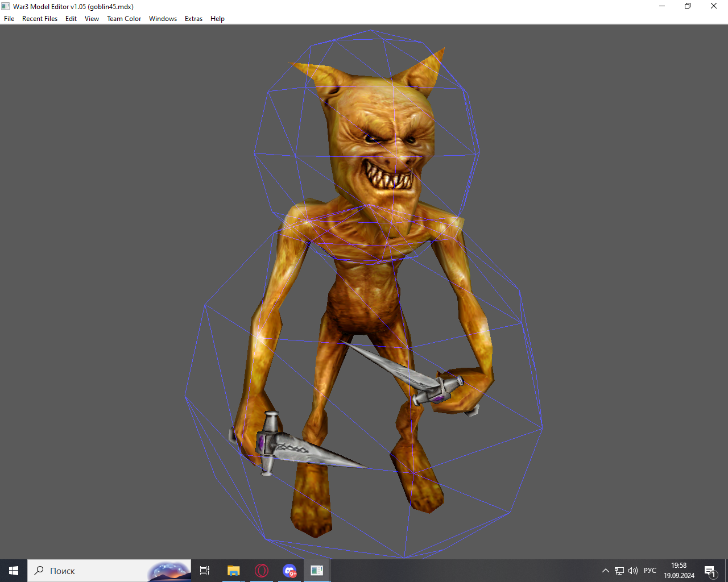Open the clock and calendar flyout
This screenshot has height=582, width=728.
pos(679,571)
